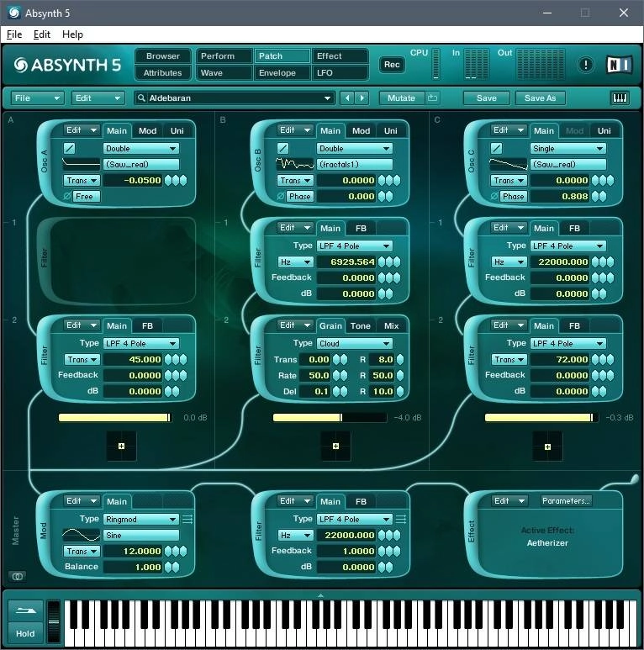Click the search magnifier beside Aldebaran

click(141, 98)
